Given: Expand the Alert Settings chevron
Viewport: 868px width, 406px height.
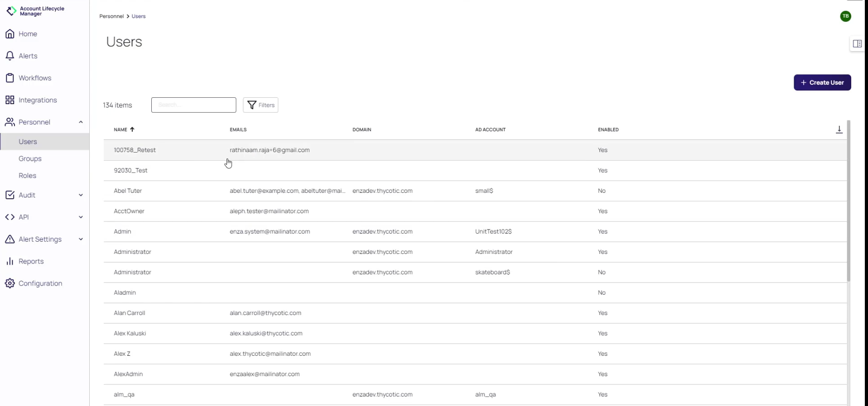Looking at the screenshot, I should tap(81, 239).
